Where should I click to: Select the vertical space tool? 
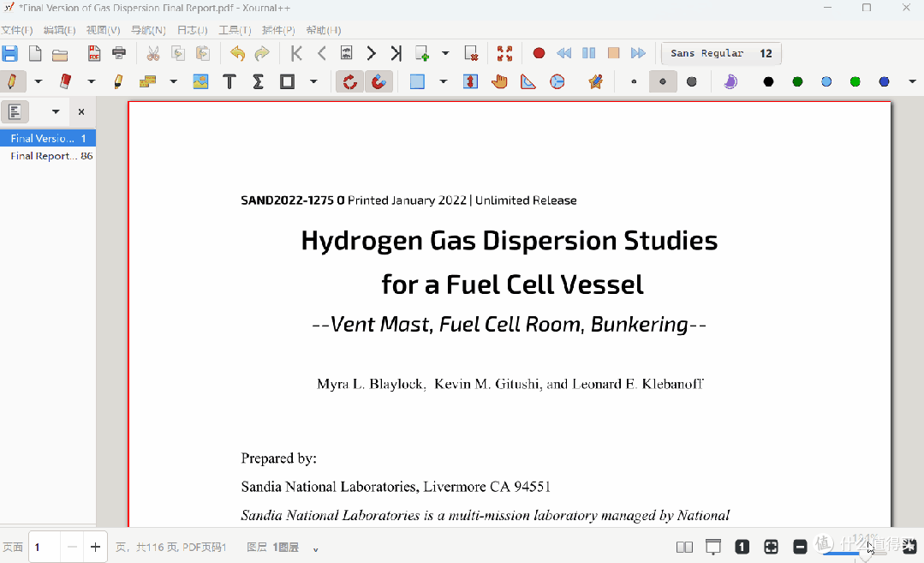point(470,81)
